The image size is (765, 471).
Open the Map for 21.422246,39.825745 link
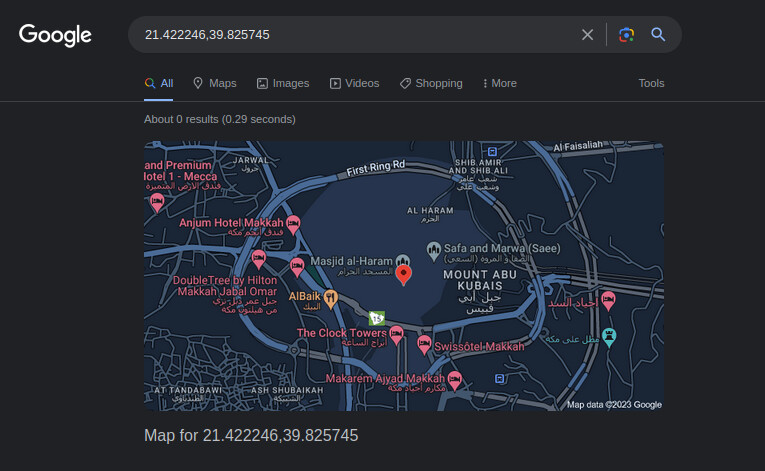(x=251, y=435)
